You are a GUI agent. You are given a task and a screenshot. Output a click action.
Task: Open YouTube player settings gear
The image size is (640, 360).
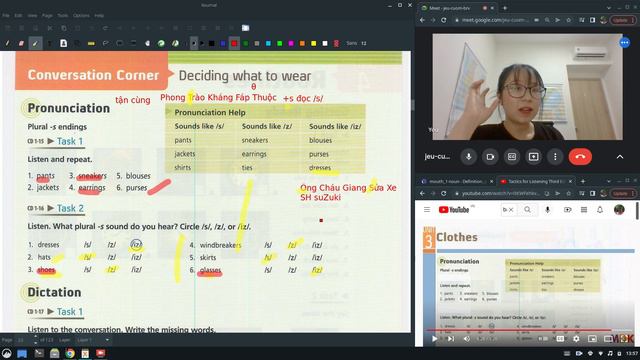pyautogui.click(x=576, y=338)
